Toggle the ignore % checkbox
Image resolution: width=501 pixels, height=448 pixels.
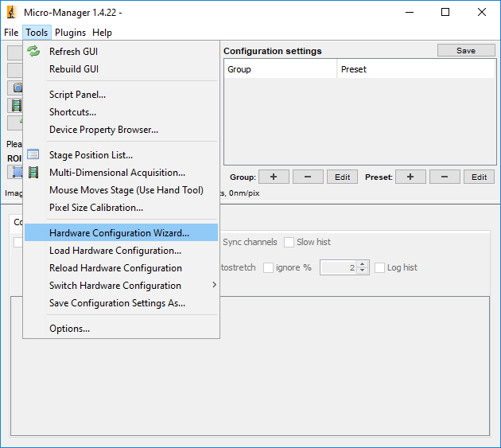point(269,267)
